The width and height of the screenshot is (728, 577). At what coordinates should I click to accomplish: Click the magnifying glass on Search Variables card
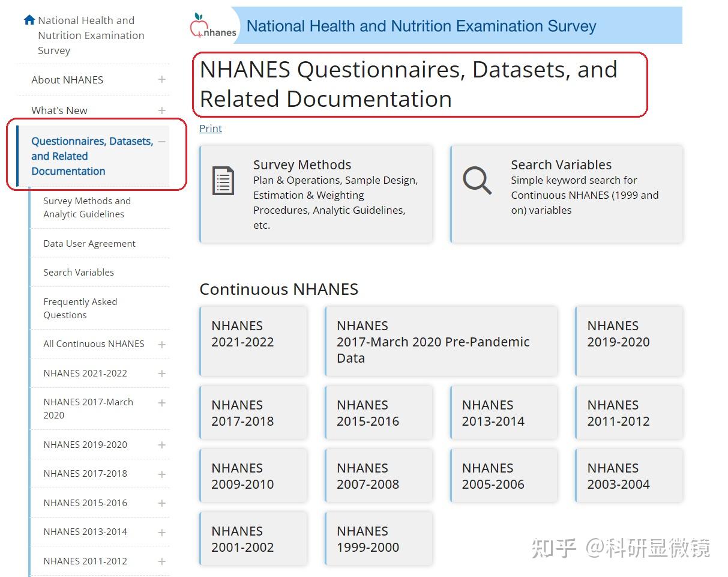476,181
